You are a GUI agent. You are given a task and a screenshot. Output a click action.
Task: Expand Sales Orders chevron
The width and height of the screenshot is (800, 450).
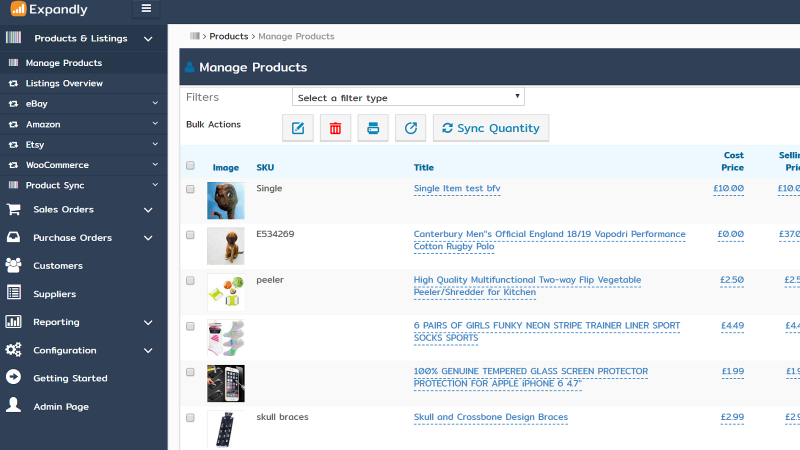(x=148, y=210)
